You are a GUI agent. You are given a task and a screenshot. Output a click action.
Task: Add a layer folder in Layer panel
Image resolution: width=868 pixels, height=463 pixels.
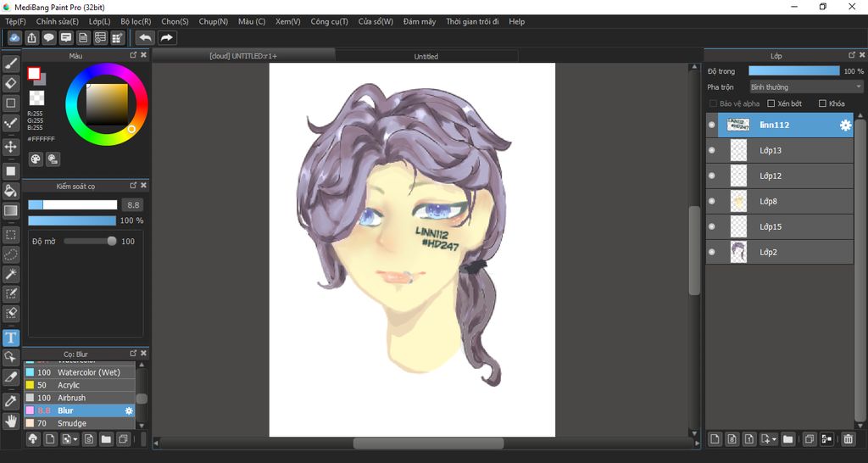(787, 439)
